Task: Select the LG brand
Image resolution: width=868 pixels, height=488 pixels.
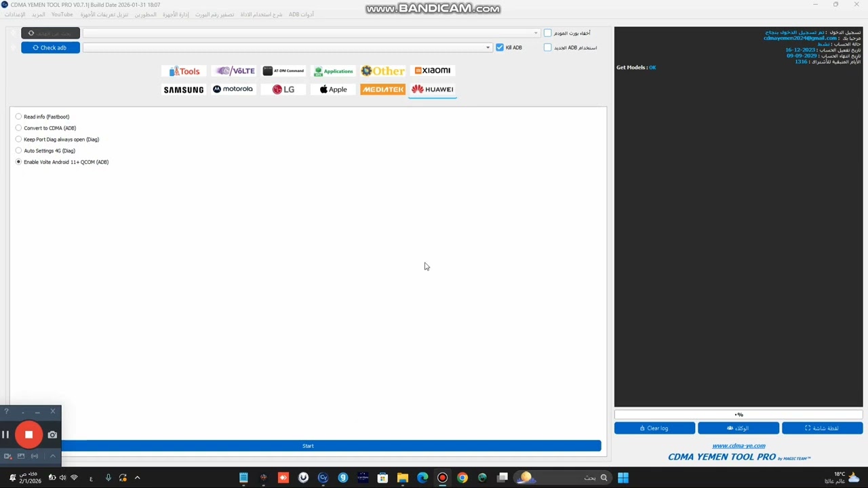Action: (x=283, y=89)
